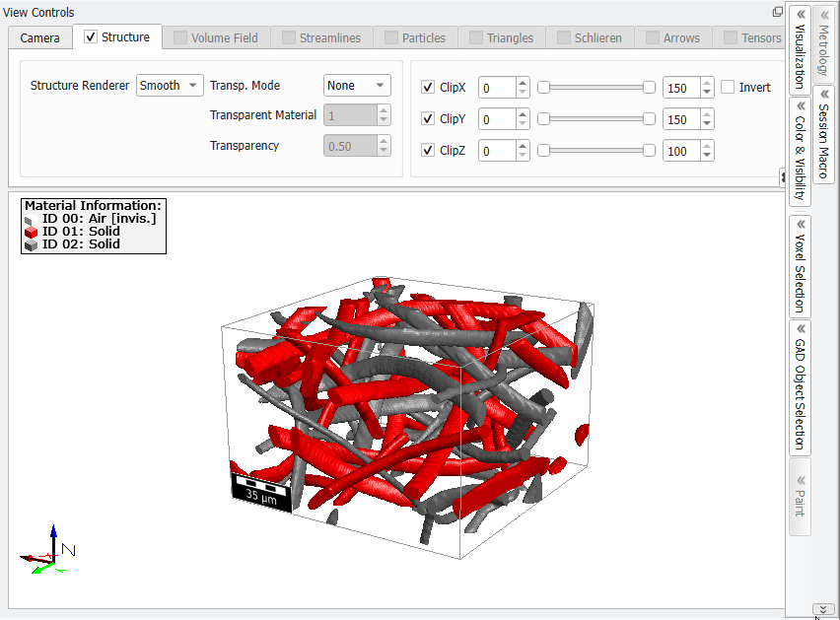
Task: Switch to the Camera tab
Action: tap(39, 38)
